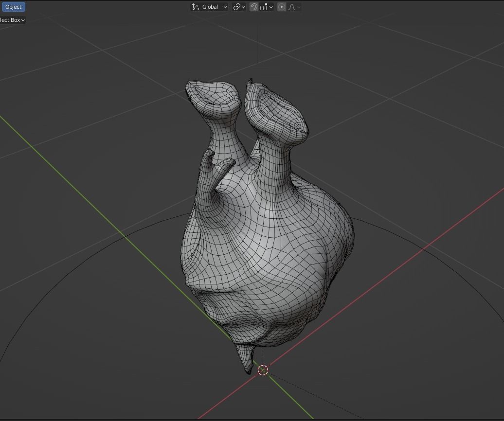Open the Global transform orientation dropdown
This screenshot has height=421, width=504.
pos(209,7)
